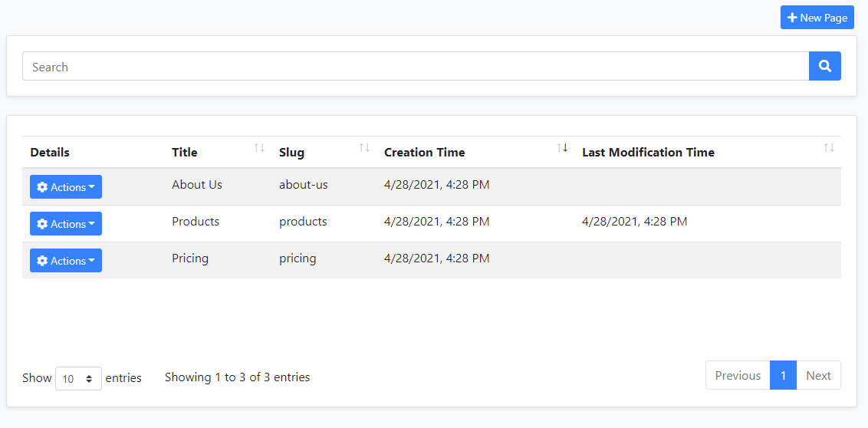This screenshot has height=428, width=868.
Task: Click gear icon in About Us row
Action: pos(42,187)
